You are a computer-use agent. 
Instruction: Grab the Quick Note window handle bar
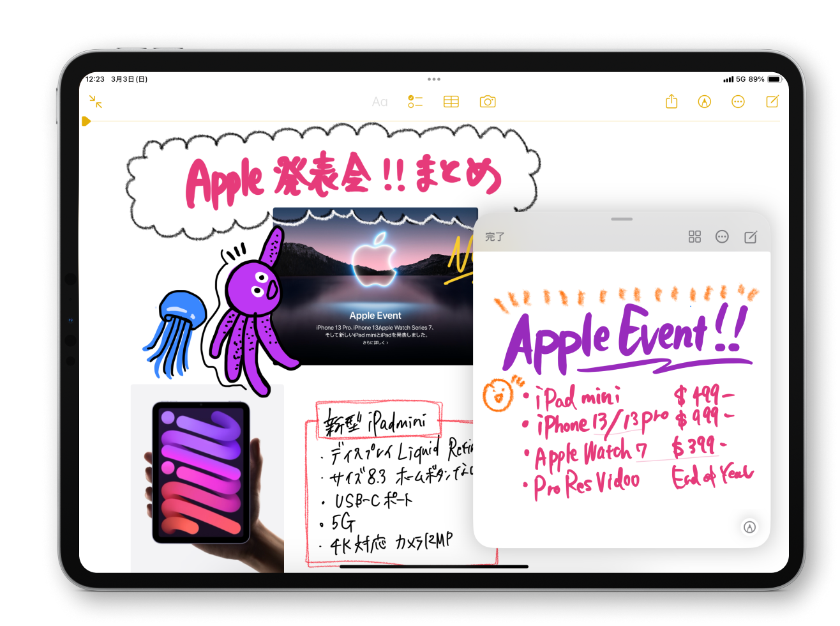point(622,219)
